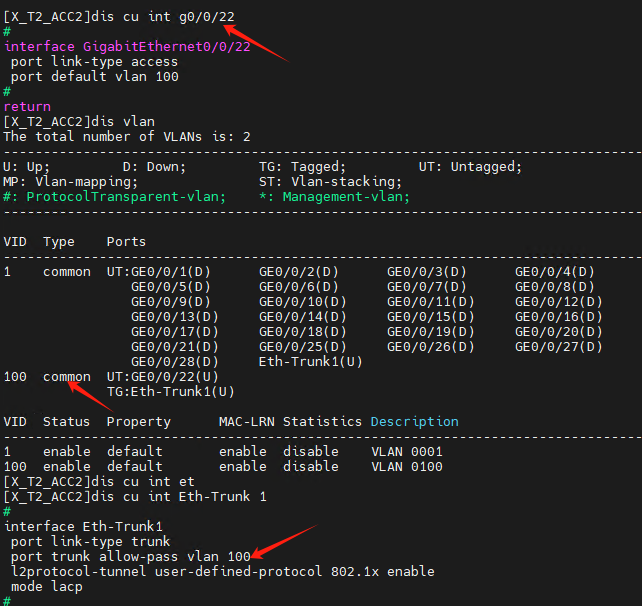Image resolution: width=642 pixels, height=606 pixels.
Task: Select 'interface GigabitEthernet0/0/22' line
Action: (127, 47)
